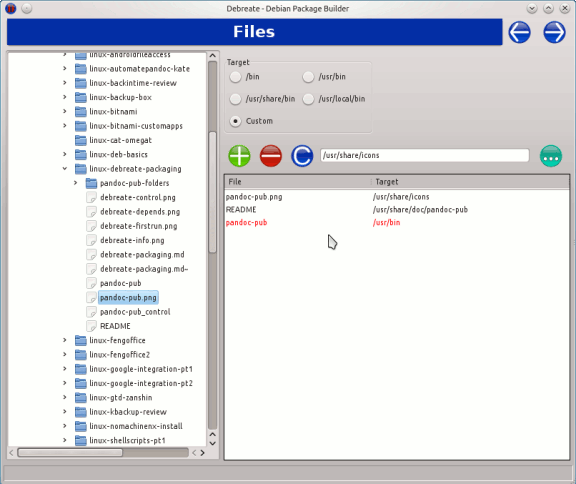Expand the linux-shellscripts-pt1 folder
Viewport: 576px width, 484px height.
click(65, 440)
